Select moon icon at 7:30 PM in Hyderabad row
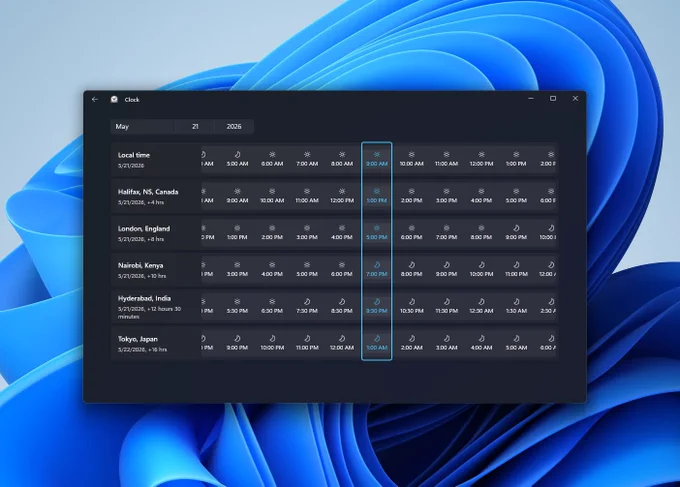The width and height of the screenshot is (680, 487). (x=307, y=302)
